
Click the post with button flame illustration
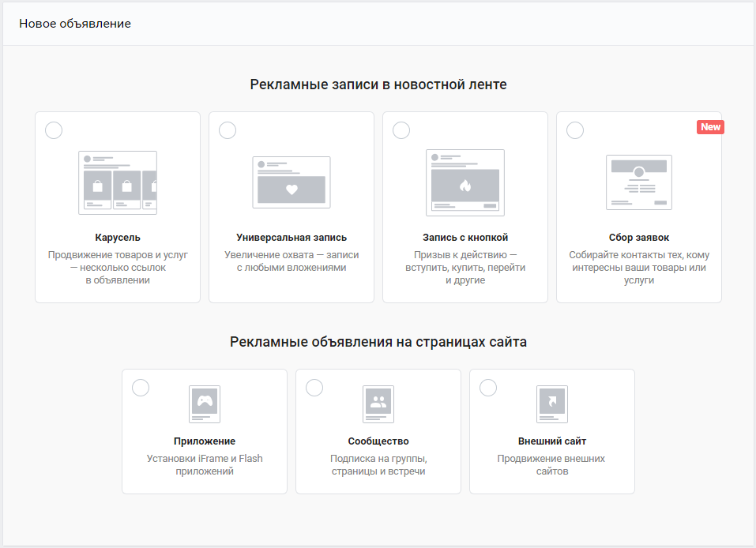click(465, 182)
